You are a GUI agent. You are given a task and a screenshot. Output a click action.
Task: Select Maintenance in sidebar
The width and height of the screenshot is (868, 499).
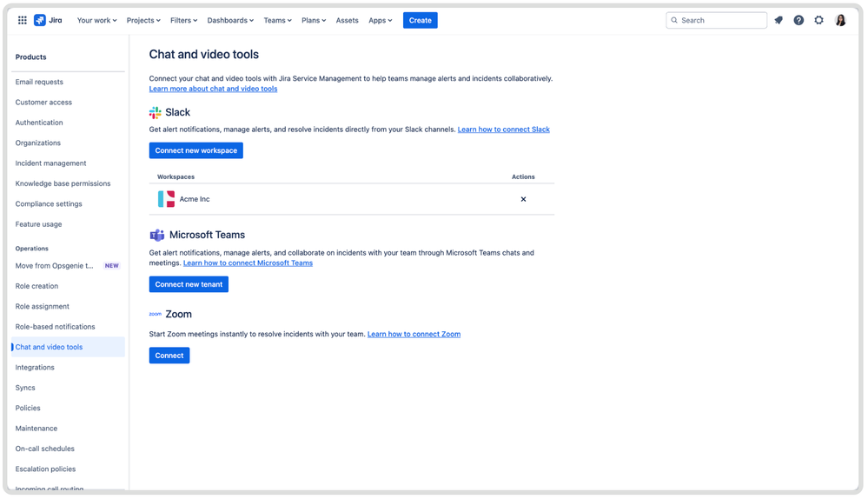pyautogui.click(x=68, y=429)
